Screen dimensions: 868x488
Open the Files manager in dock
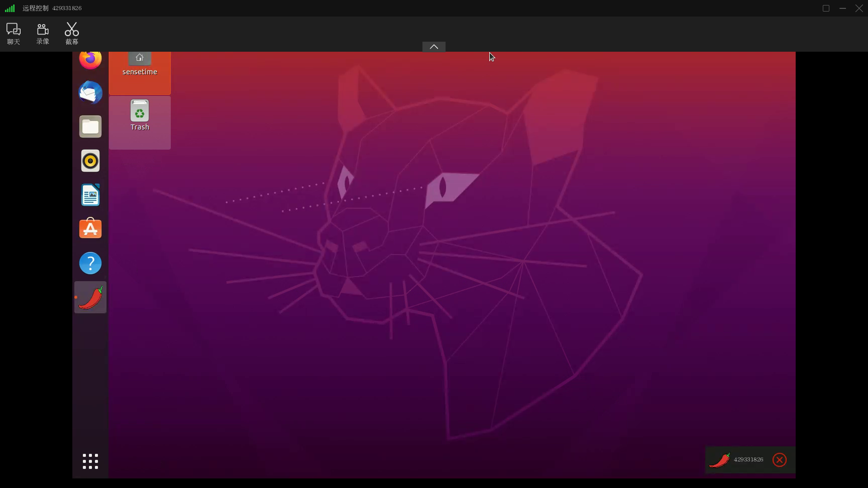click(x=90, y=127)
